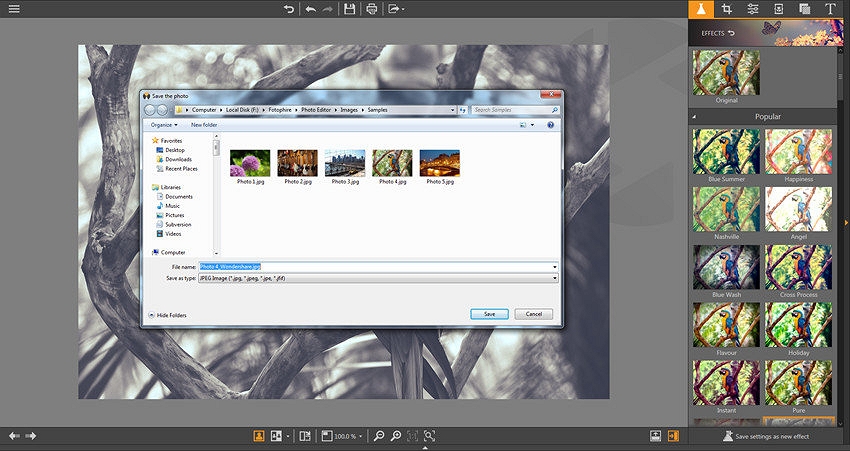Open the Export share dropdown
Screen dimensions: 850x451
point(397,9)
